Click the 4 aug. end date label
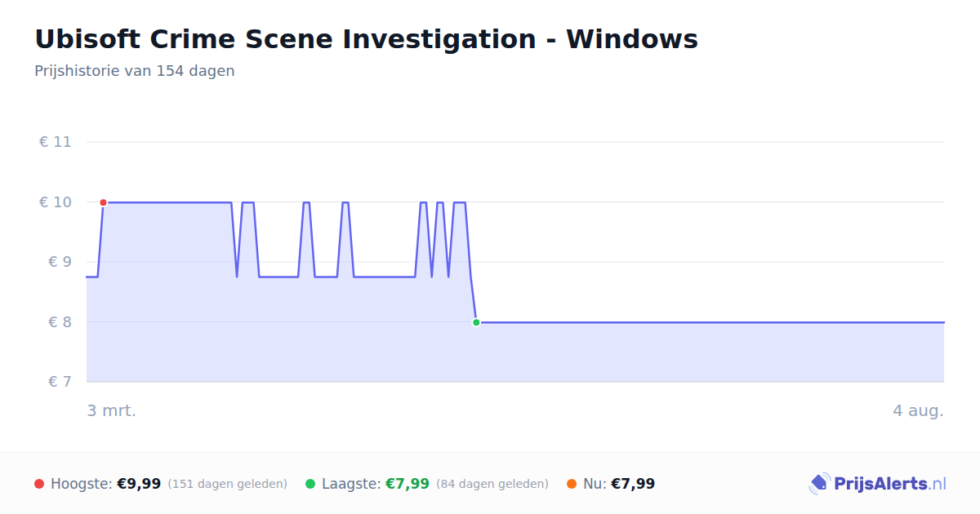The width and height of the screenshot is (980, 514). point(918,410)
